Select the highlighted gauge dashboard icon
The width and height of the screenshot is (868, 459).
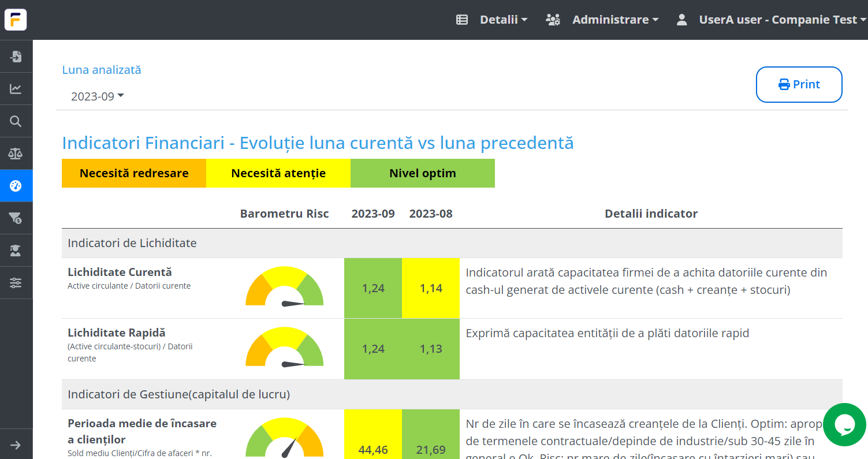(x=16, y=186)
